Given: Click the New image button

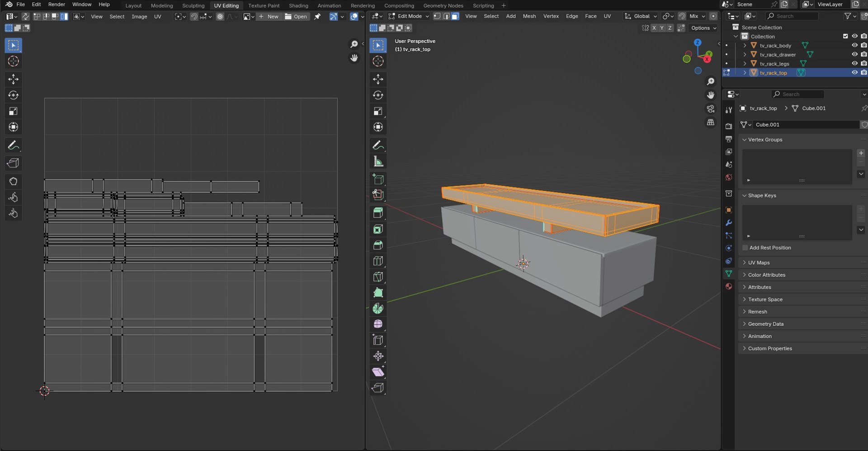Looking at the screenshot, I should [x=269, y=17].
